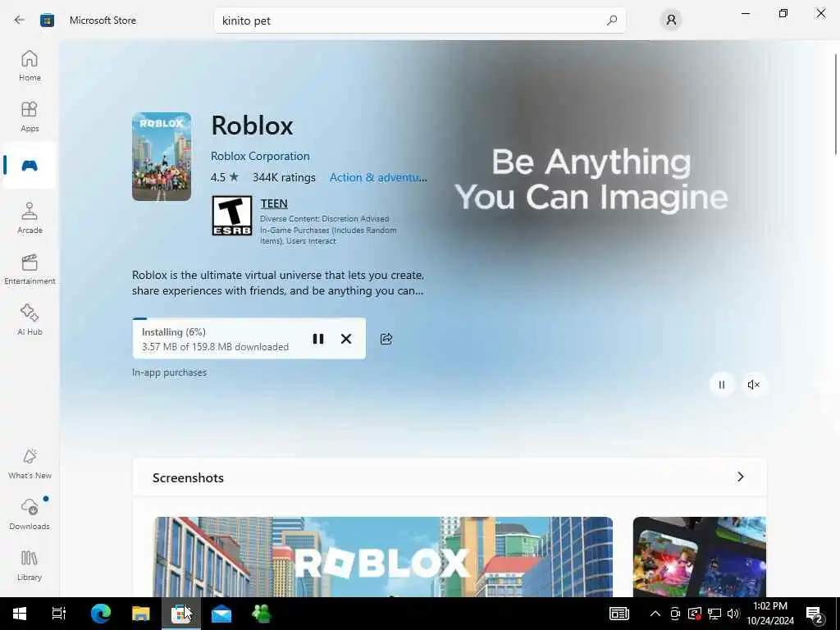The image size is (840, 630).
Task: Pause the trailer video
Action: click(722, 385)
